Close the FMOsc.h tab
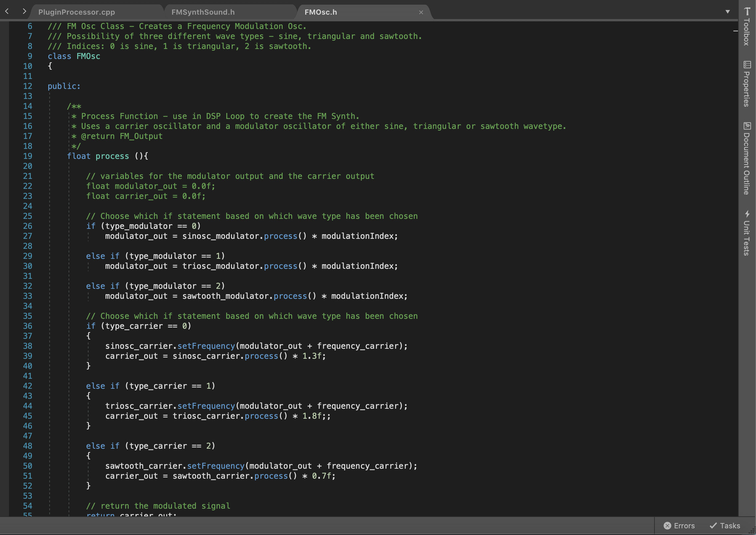Image resolution: width=756 pixels, height=535 pixels. 421,12
